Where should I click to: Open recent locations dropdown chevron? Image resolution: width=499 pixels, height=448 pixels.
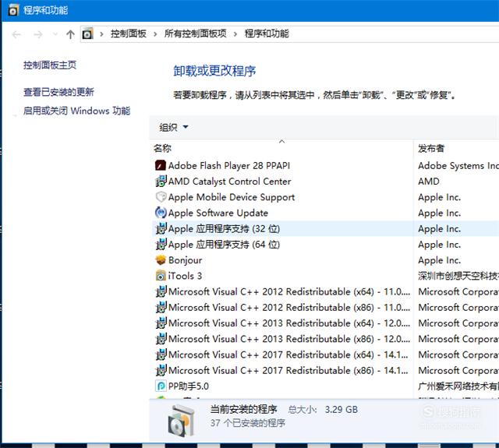(55, 34)
